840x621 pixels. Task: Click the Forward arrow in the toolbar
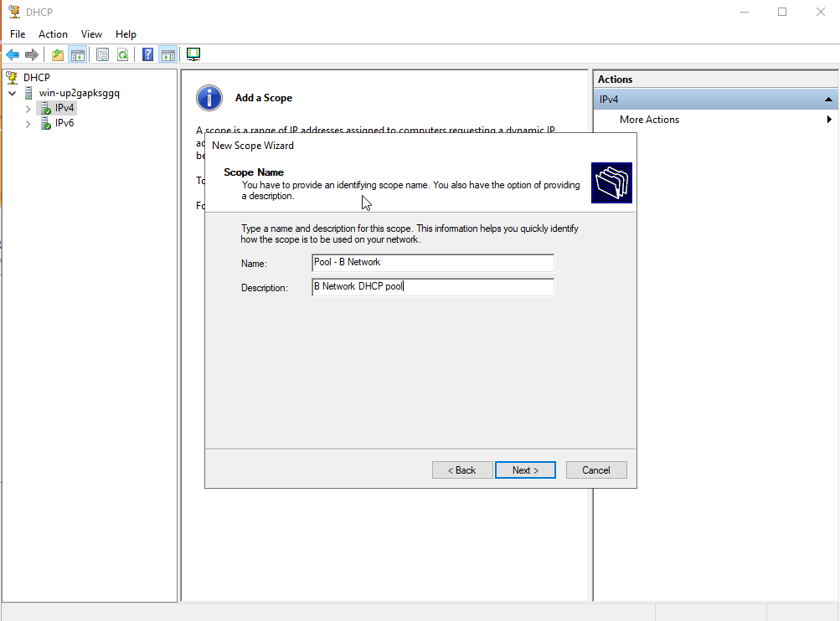coord(32,55)
